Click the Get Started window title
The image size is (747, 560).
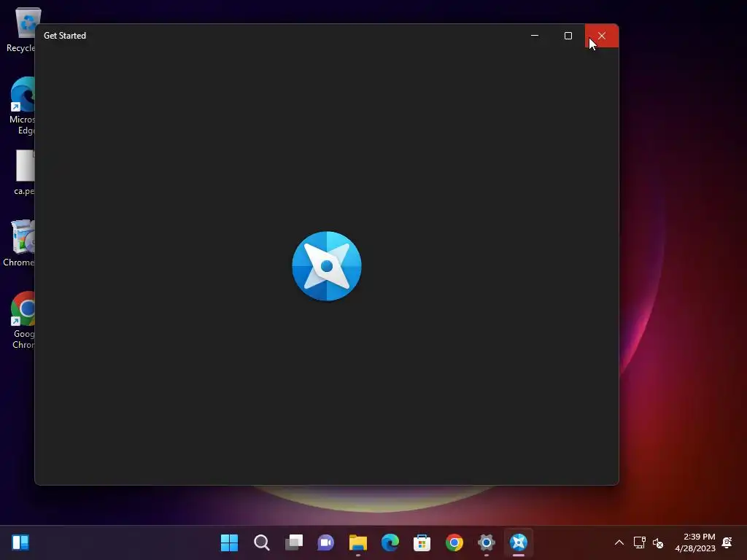coord(65,36)
